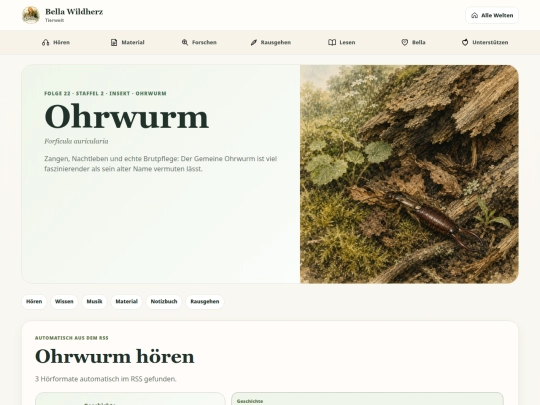Open the Hören navigation menu item
Image resolution: width=540 pixels, height=405 pixels.
(56, 42)
